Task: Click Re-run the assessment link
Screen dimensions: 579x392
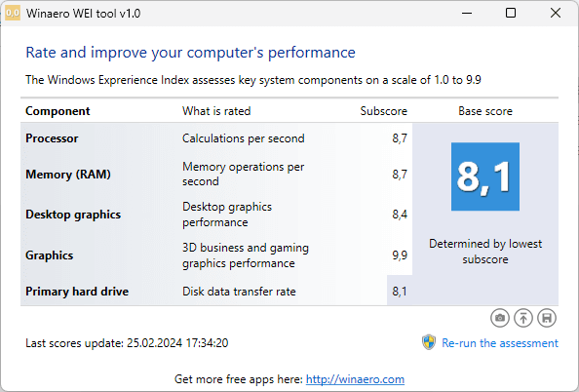Action: point(500,343)
